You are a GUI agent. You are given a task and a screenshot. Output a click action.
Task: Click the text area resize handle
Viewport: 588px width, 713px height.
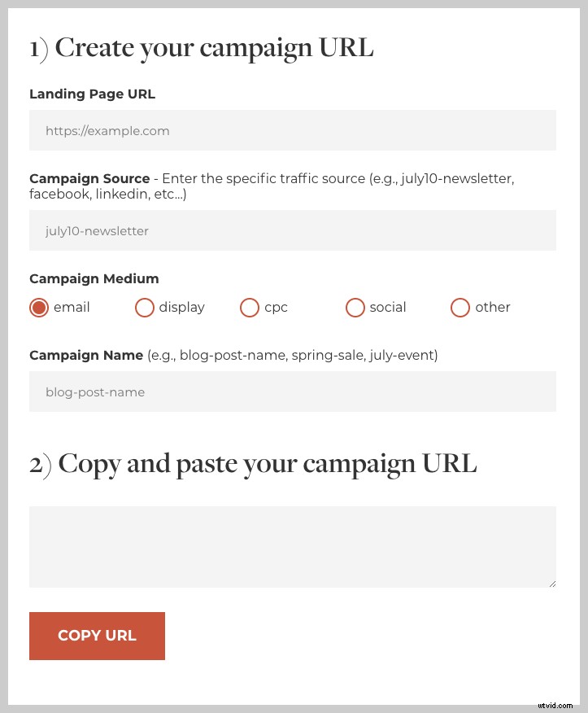[552, 583]
